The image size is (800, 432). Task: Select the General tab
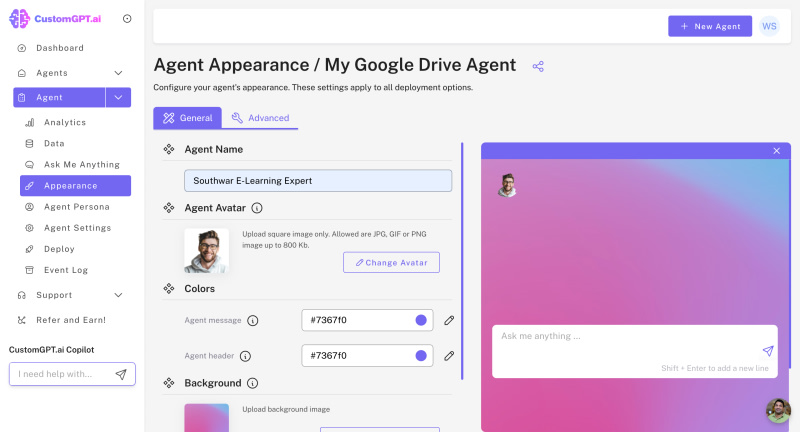187,118
